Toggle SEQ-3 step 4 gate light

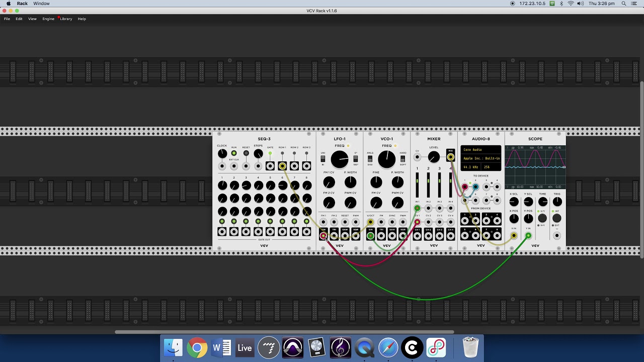click(258, 221)
